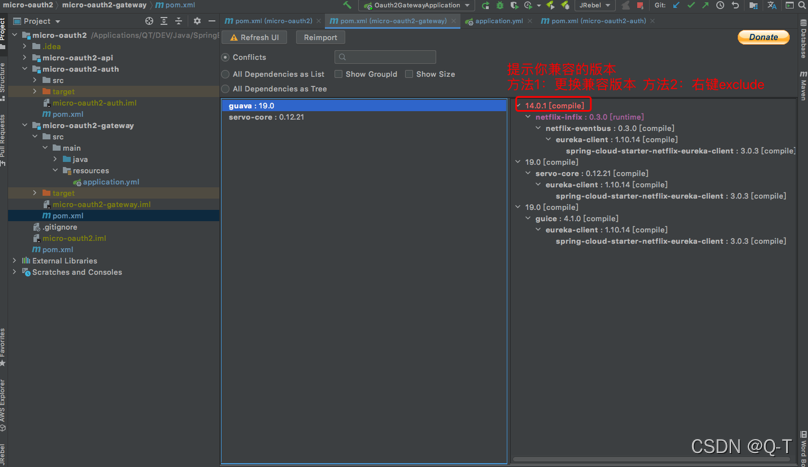The width and height of the screenshot is (808, 467).
Task: Open Git history clock icon
Action: tap(720, 5)
